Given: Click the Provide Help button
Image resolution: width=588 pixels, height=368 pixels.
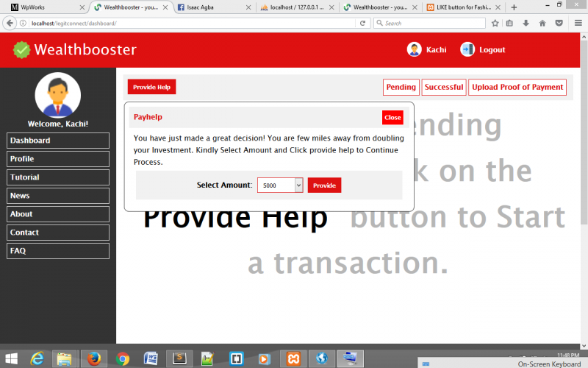Looking at the screenshot, I should (151, 87).
